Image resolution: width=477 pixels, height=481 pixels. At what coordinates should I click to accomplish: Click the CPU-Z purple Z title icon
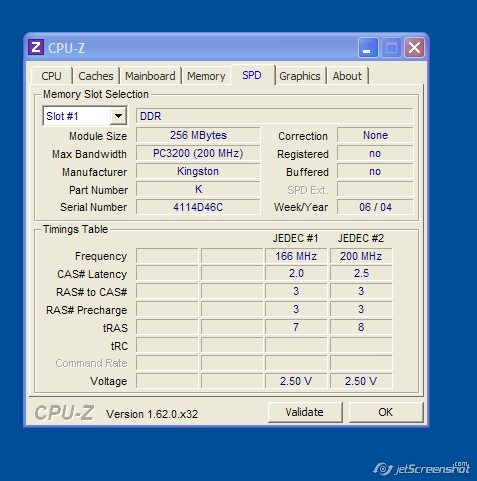tap(36, 47)
